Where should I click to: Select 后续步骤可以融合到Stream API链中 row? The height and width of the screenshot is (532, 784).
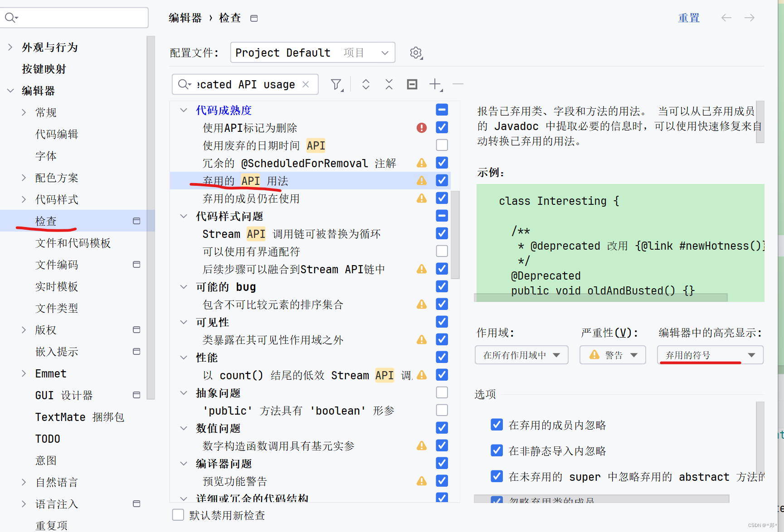tap(310, 269)
